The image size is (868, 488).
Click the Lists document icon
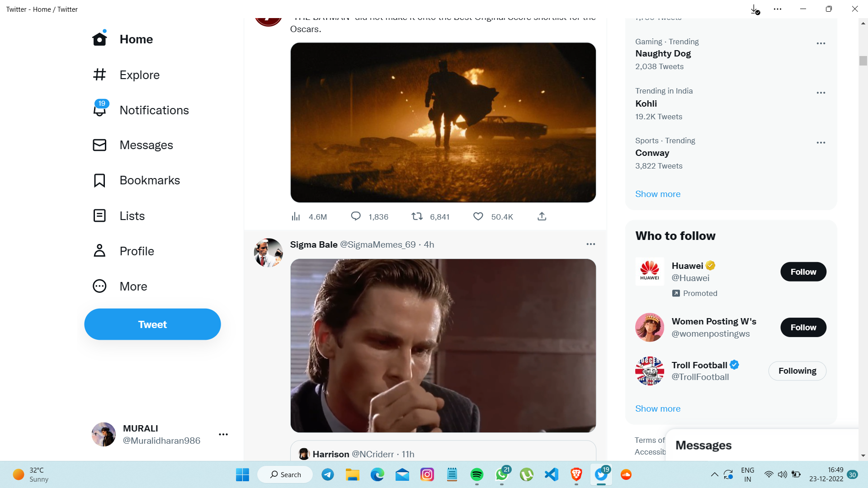click(99, 216)
